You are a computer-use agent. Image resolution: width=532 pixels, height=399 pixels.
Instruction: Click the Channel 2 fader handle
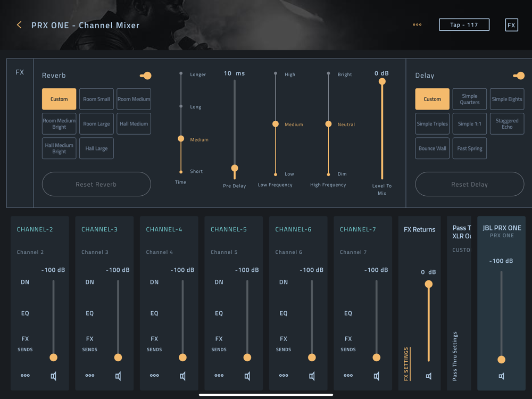click(53, 358)
